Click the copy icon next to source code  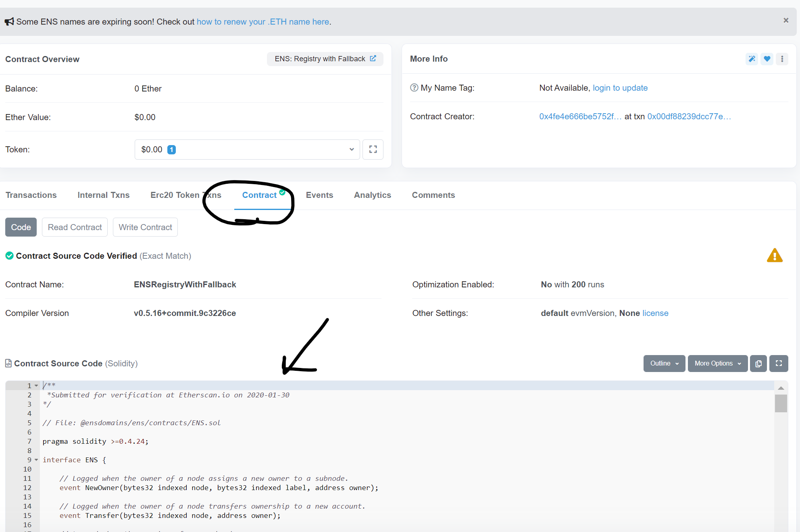click(x=759, y=363)
